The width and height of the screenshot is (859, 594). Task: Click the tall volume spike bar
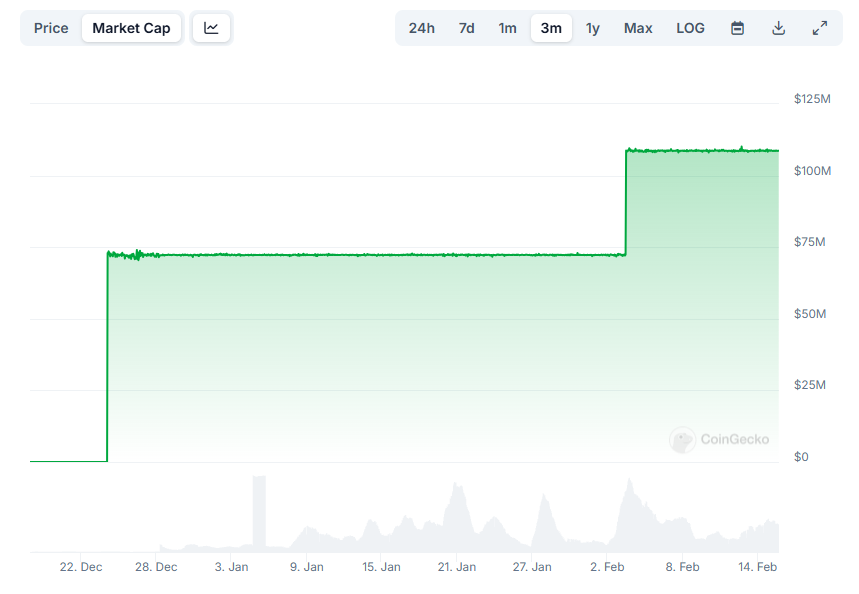pos(260,510)
